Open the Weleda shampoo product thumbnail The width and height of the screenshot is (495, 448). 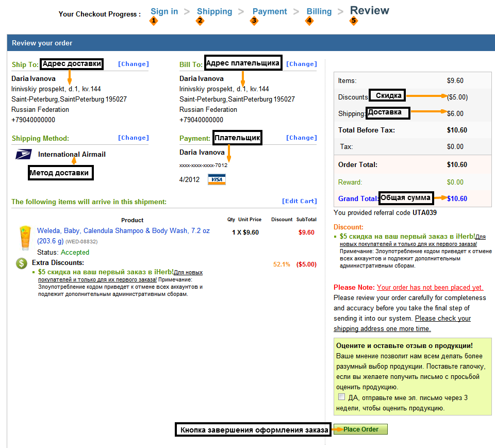pos(25,238)
